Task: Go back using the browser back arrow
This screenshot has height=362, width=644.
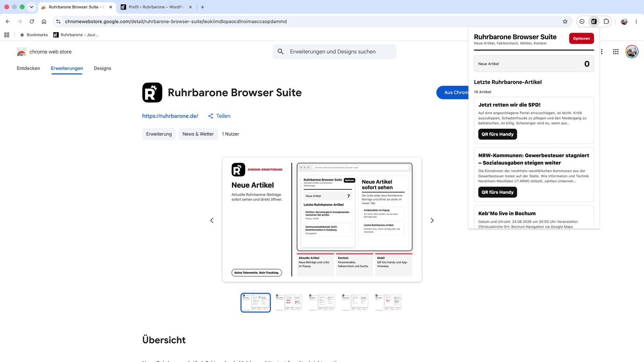Action: [x=8, y=21]
